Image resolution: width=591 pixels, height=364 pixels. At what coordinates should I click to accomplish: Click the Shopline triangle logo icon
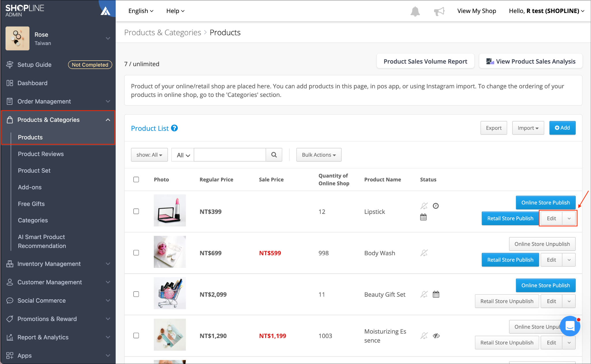[105, 11]
